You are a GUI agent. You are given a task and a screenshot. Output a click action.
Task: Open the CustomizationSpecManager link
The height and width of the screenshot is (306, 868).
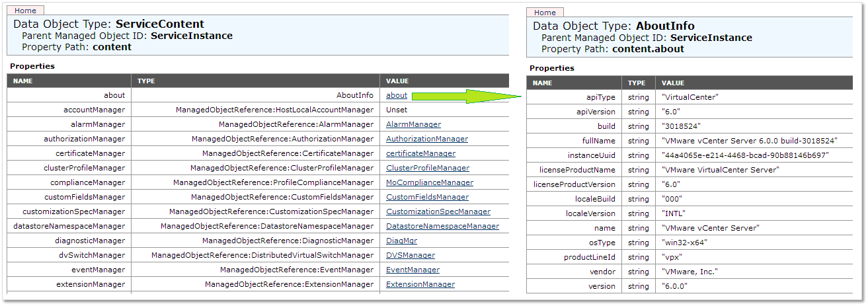tap(438, 211)
